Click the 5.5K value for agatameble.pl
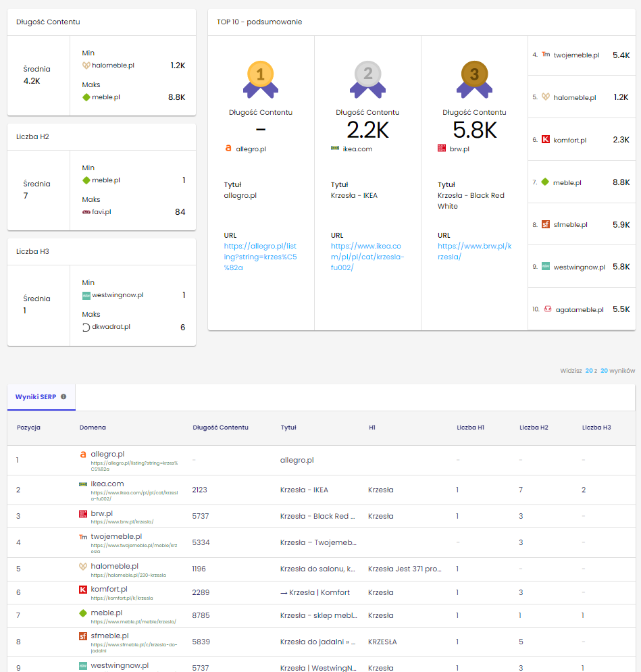 (621, 309)
